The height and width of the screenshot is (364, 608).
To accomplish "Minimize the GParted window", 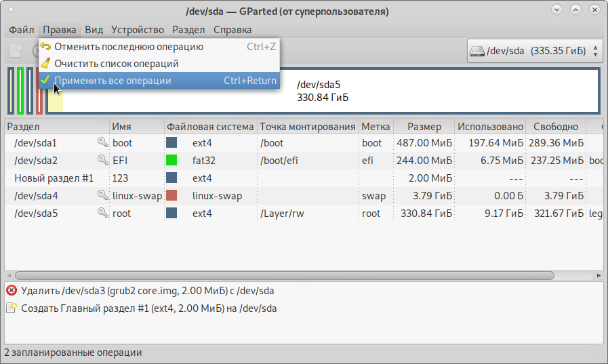I will point(556,10).
